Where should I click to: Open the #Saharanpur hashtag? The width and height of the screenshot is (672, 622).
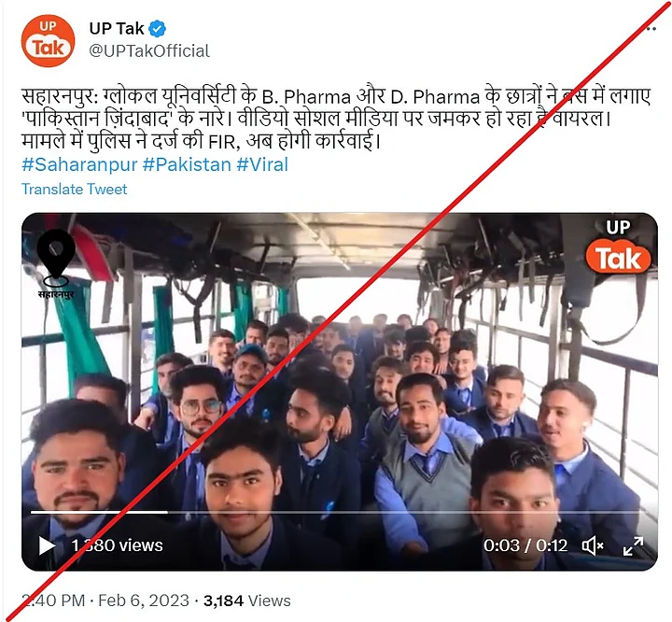pos(79,164)
